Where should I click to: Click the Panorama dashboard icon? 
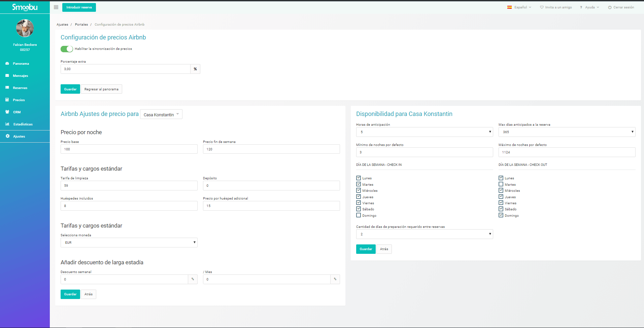(x=7, y=63)
